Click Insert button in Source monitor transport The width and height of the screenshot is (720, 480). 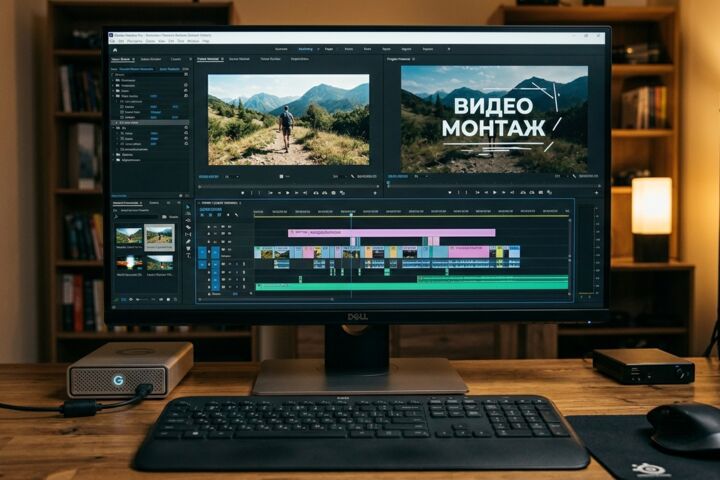[316, 193]
